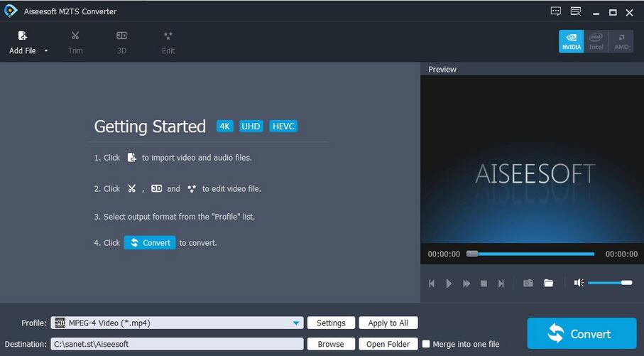Open profile Settings

click(331, 323)
